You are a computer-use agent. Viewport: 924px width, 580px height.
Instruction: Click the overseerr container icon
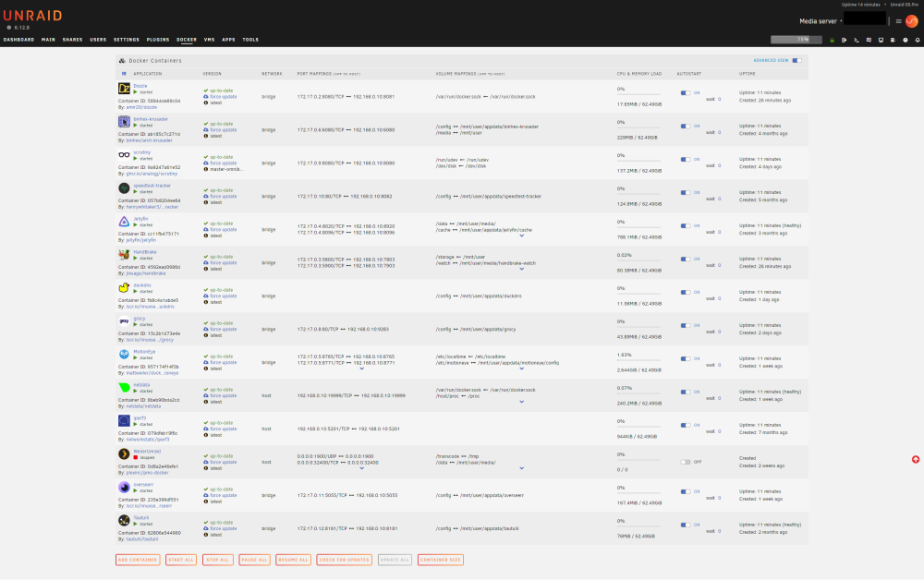click(x=124, y=487)
